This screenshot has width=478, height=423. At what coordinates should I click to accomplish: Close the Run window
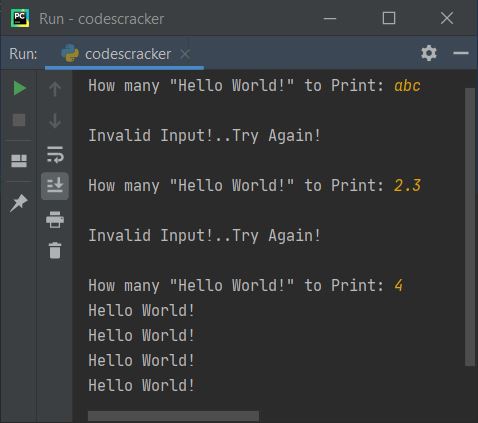pyautogui.click(x=447, y=18)
